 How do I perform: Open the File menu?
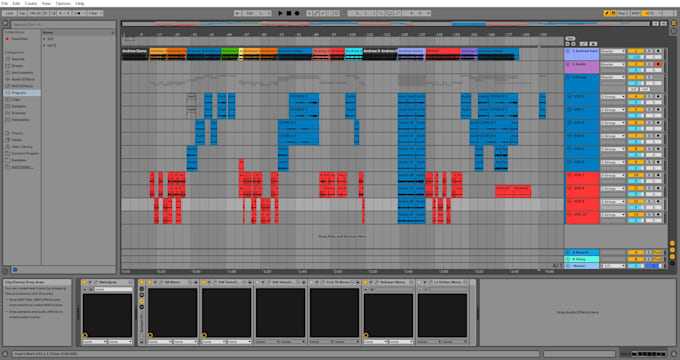pyautogui.click(x=4, y=3)
